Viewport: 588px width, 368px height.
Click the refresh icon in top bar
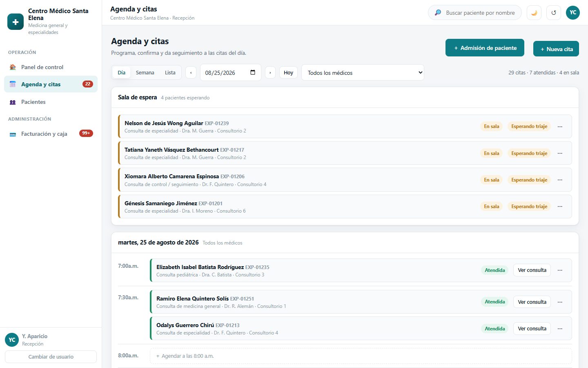(554, 13)
